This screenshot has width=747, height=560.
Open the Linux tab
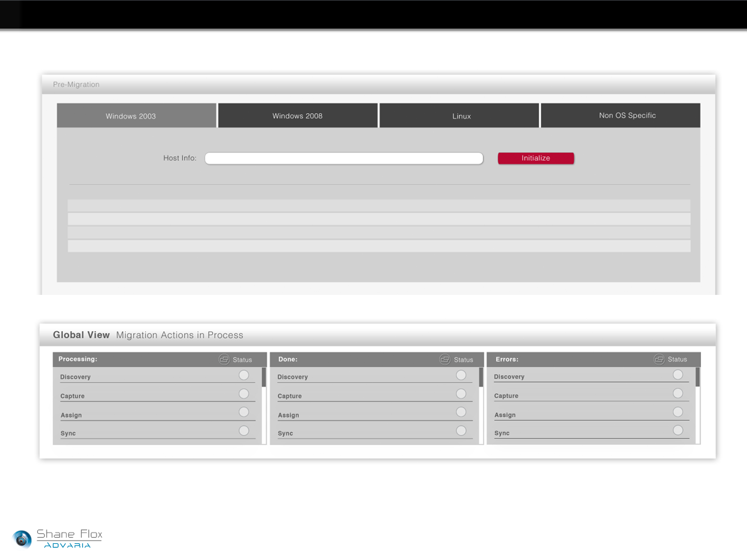pyautogui.click(x=459, y=116)
